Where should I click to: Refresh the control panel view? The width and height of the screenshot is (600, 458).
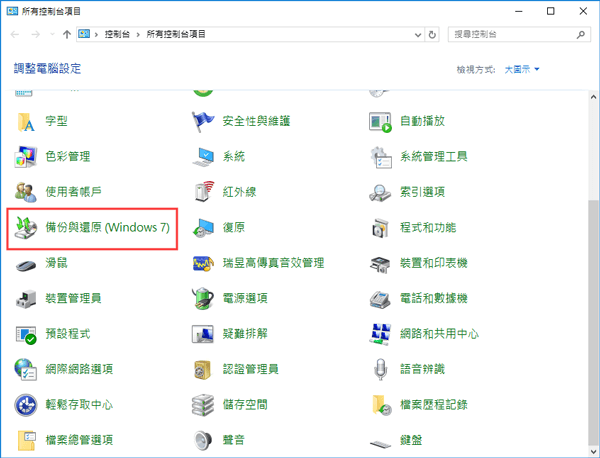click(432, 35)
